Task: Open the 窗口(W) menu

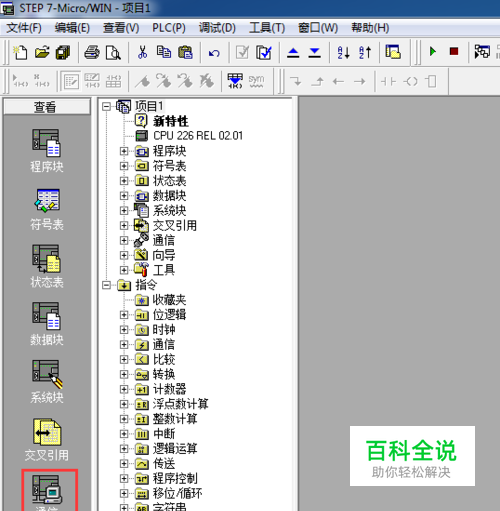Action: tap(318, 28)
